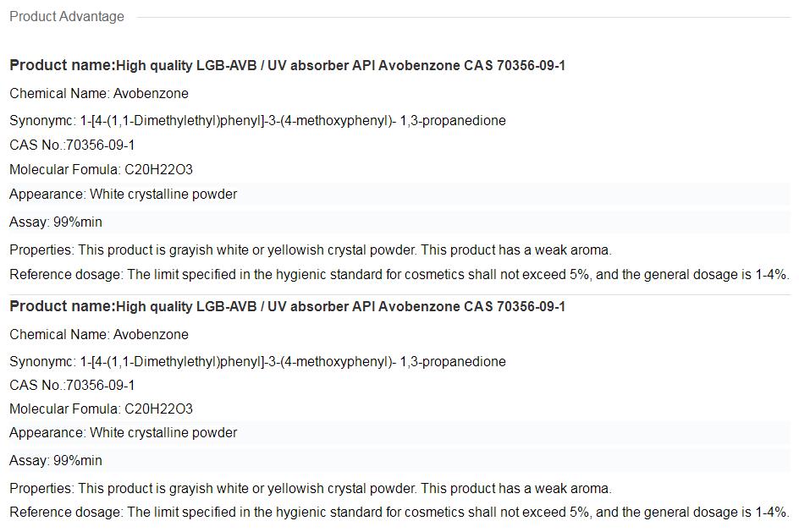Screen dimensions: 799x532
Task: Click the first CAS No.:70356-09-1 line
Action: [x=72, y=145]
